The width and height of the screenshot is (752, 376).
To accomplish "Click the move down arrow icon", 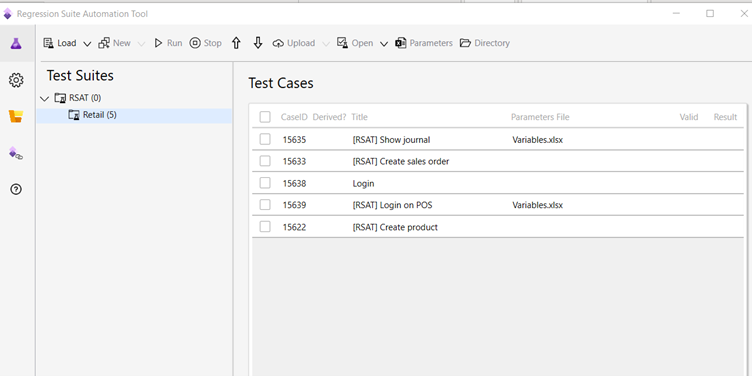I will click(258, 43).
